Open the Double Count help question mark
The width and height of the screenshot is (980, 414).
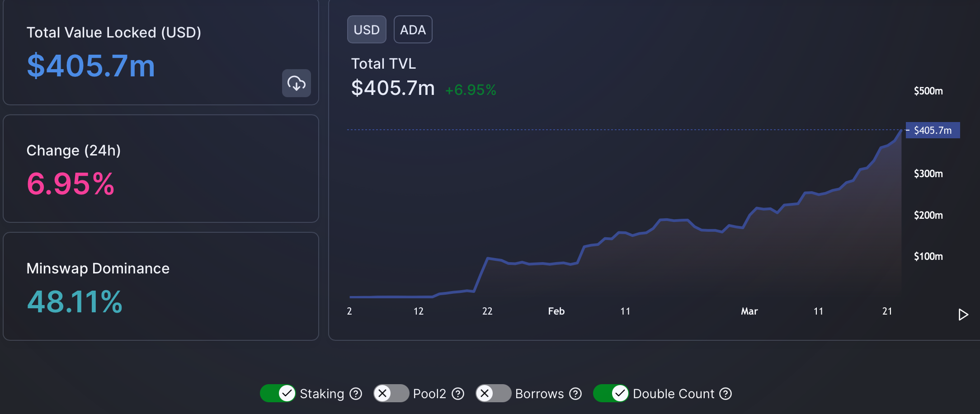coord(726,394)
